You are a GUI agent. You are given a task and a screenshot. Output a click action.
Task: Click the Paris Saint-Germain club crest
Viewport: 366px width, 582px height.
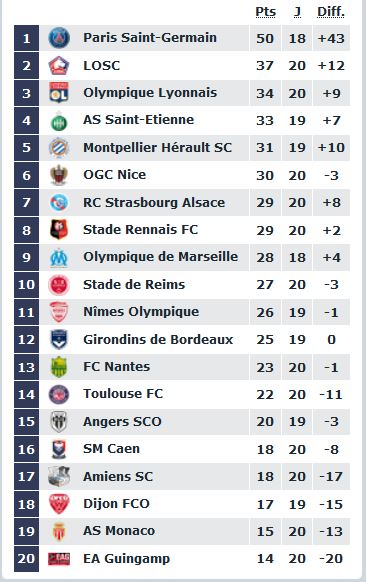coord(59,38)
